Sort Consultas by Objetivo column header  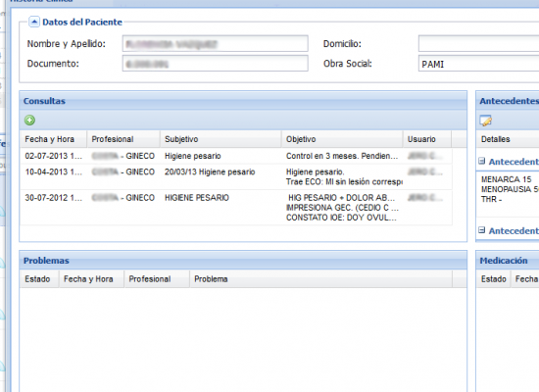tap(342, 139)
